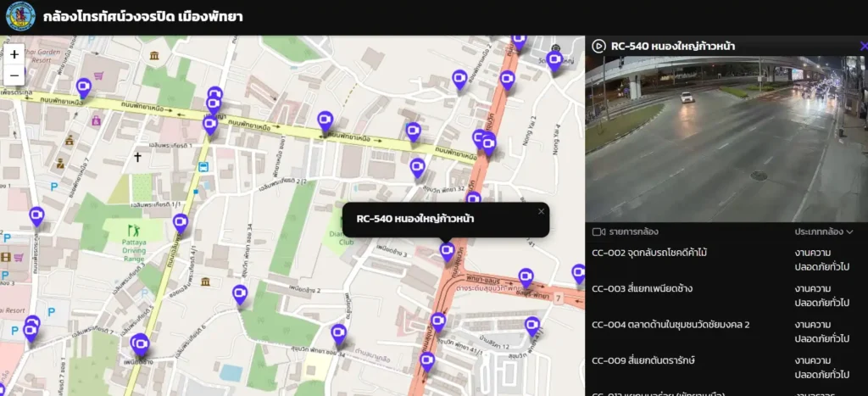Select camera marker right of Pattaya Driving Range
The image size is (868, 396).
pyautogui.click(x=181, y=224)
